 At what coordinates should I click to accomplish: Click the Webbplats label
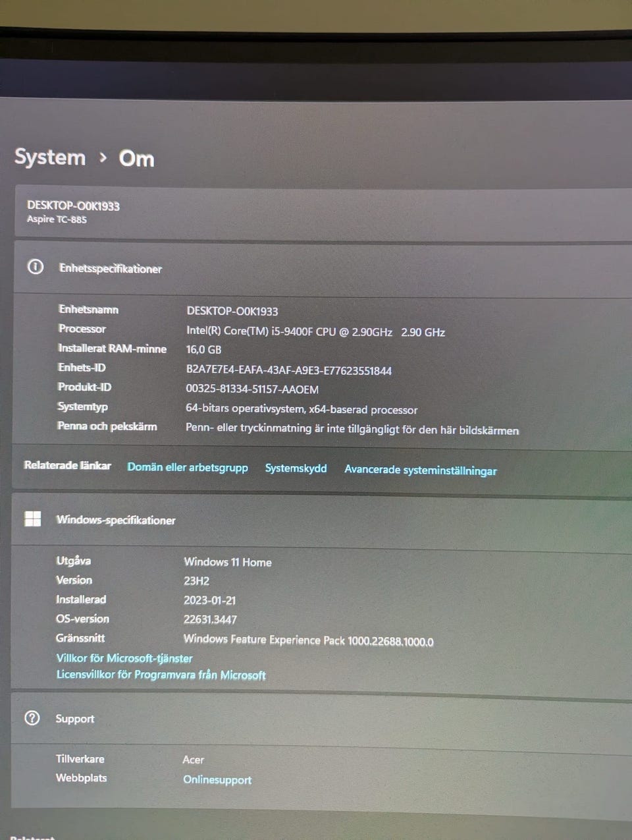[81, 777]
